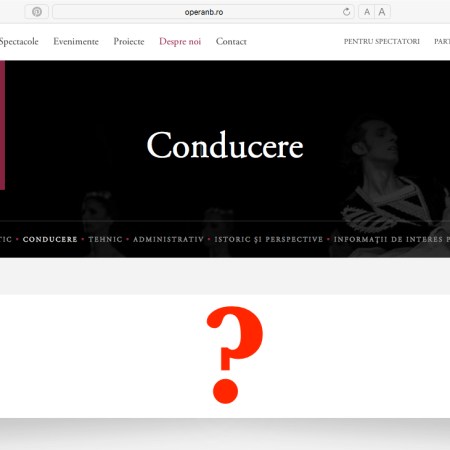Select the CONDUCERE sub-navigation tab
The width and height of the screenshot is (450, 450).
(50, 239)
